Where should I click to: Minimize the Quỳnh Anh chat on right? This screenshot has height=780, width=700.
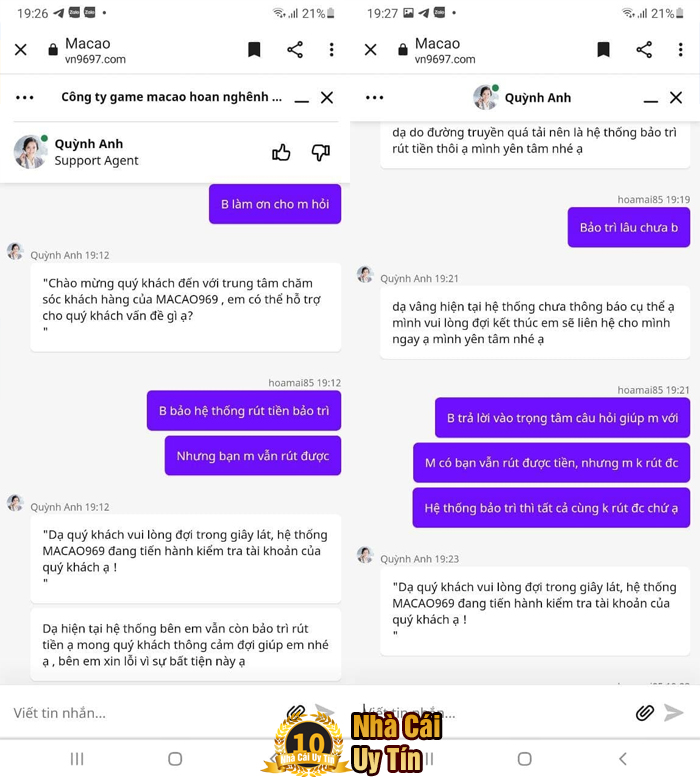point(651,101)
